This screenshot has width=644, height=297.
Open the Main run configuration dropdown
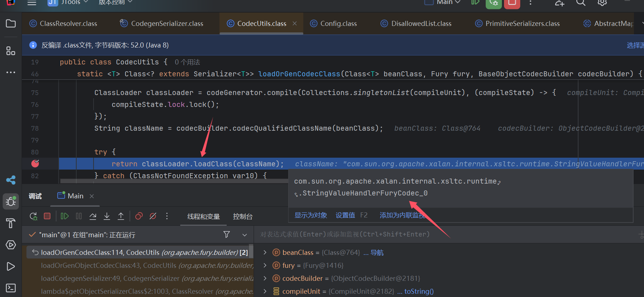click(443, 2)
